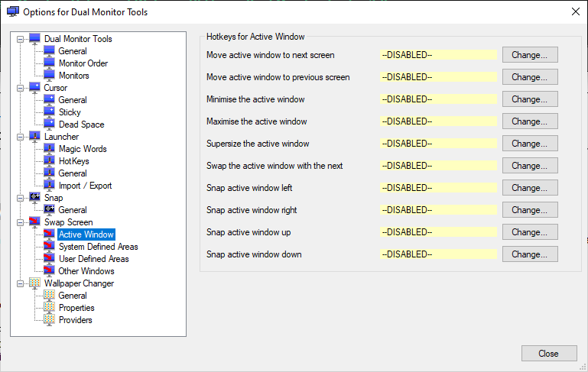The width and height of the screenshot is (588, 372).
Task: Click the red arrow icon beside Active Window
Action: click(49, 235)
